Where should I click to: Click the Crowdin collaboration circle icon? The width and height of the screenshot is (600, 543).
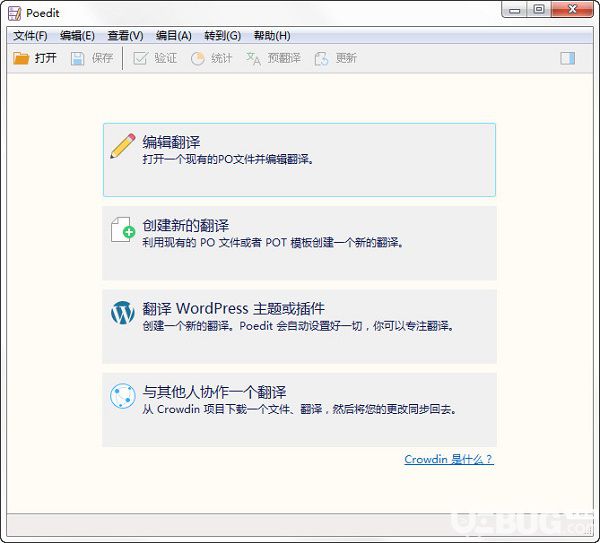(122, 396)
